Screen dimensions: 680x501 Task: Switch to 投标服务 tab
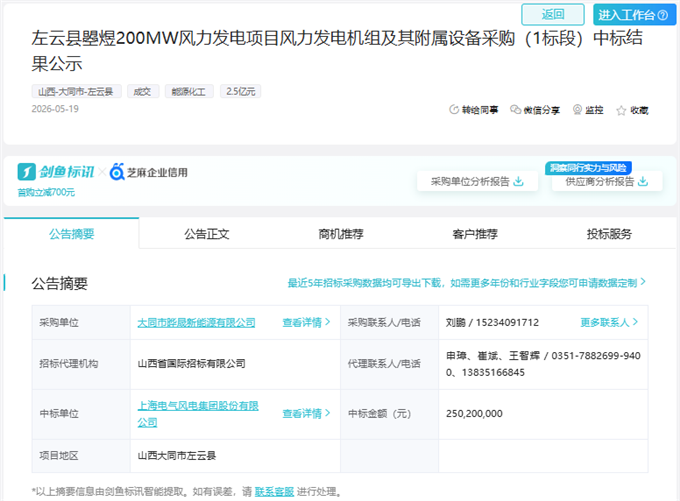pyautogui.click(x=609, y=234)
